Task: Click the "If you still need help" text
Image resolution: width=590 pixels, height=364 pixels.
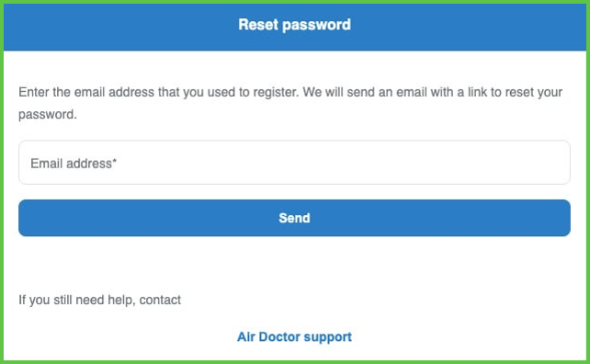Action: (100, 300)
